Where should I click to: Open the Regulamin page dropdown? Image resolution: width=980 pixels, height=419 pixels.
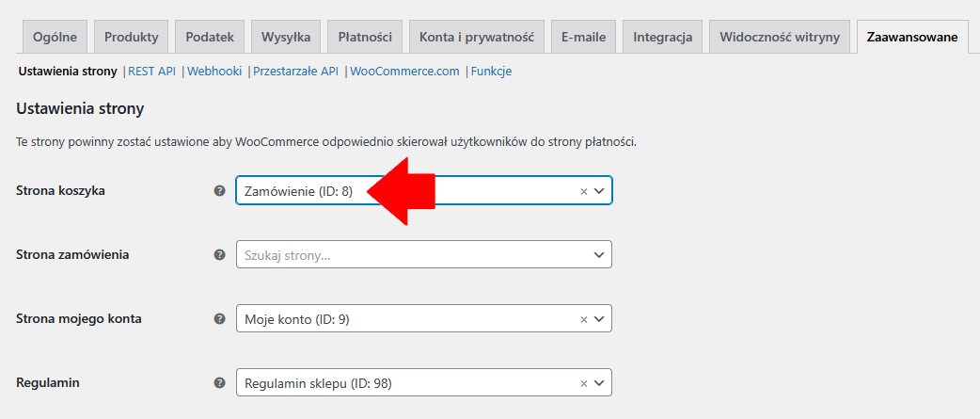tap(599, 383)
